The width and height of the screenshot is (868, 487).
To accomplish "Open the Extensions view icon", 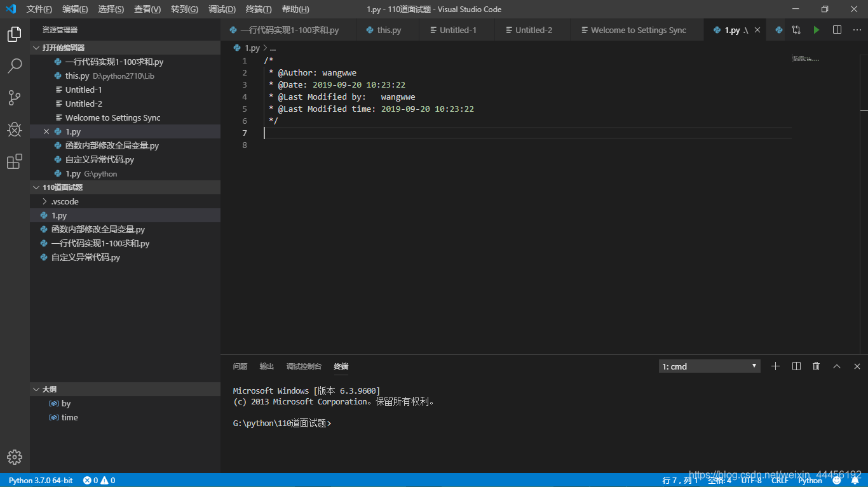I will click(x=15, y=161).
